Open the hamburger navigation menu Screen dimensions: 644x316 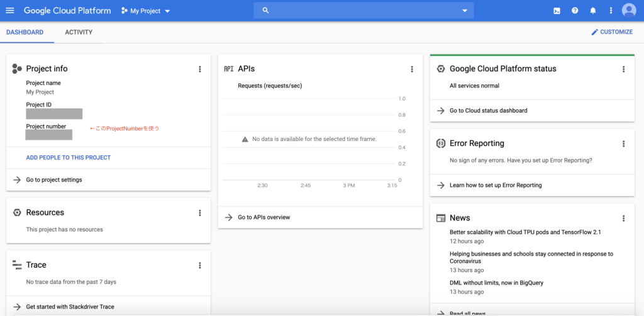[x=10, y=11]
